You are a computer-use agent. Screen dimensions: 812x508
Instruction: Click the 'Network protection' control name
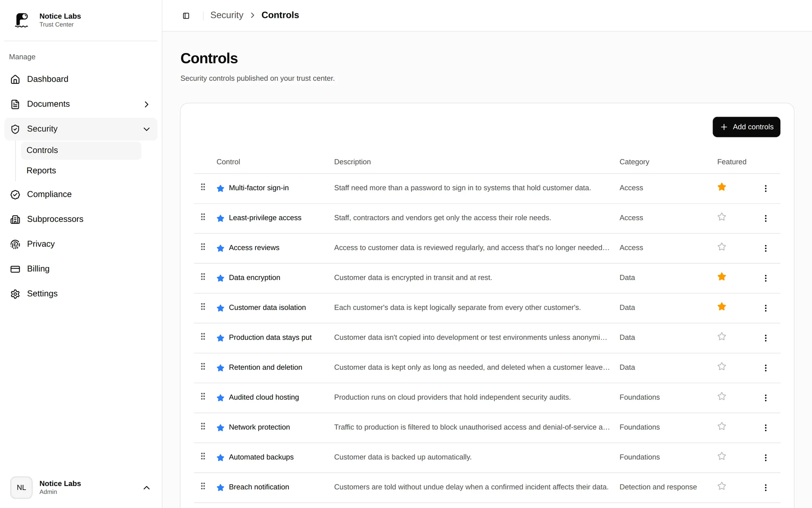tap(259, 427)
